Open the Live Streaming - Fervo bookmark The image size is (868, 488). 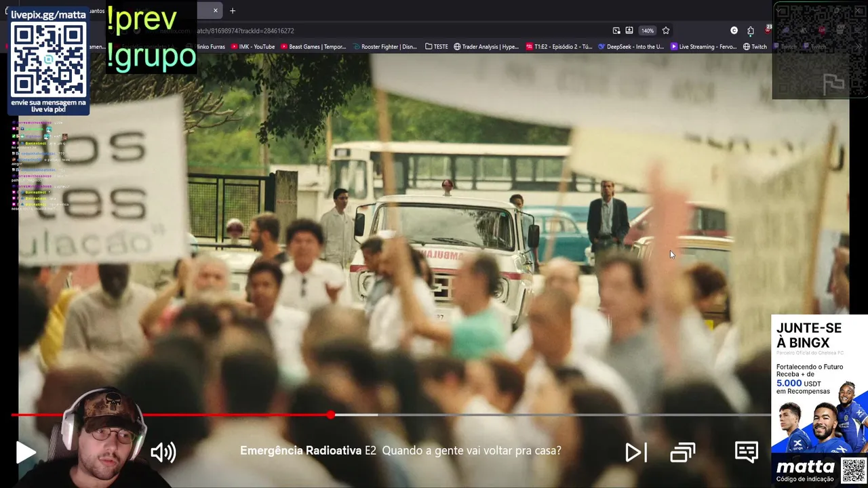(704, 47)
